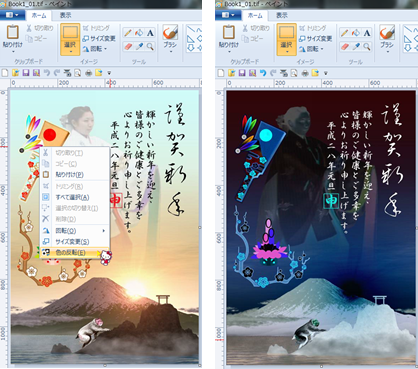Select the Magnifier tool in left Paint window

[x=150, y=46]
